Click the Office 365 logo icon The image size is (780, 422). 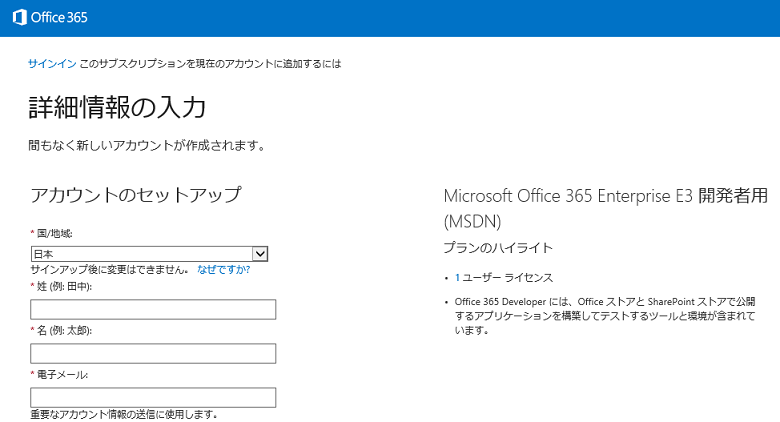[x=19, y=17]
